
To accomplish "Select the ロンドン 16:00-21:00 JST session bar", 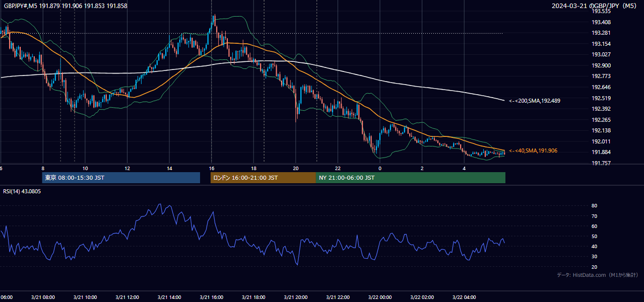I will pyautogui.click(x=263, y=178).
